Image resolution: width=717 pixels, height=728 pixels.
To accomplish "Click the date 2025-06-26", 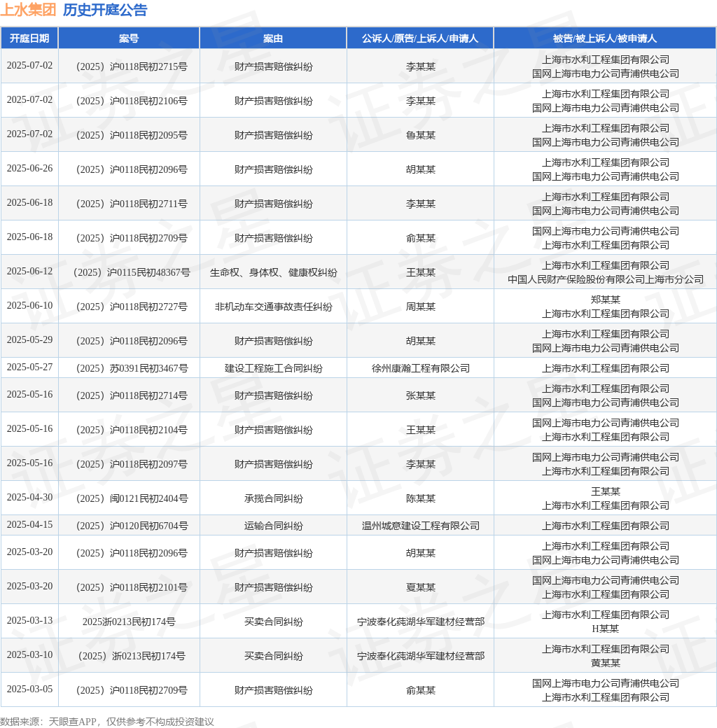I will pos(29,168).
